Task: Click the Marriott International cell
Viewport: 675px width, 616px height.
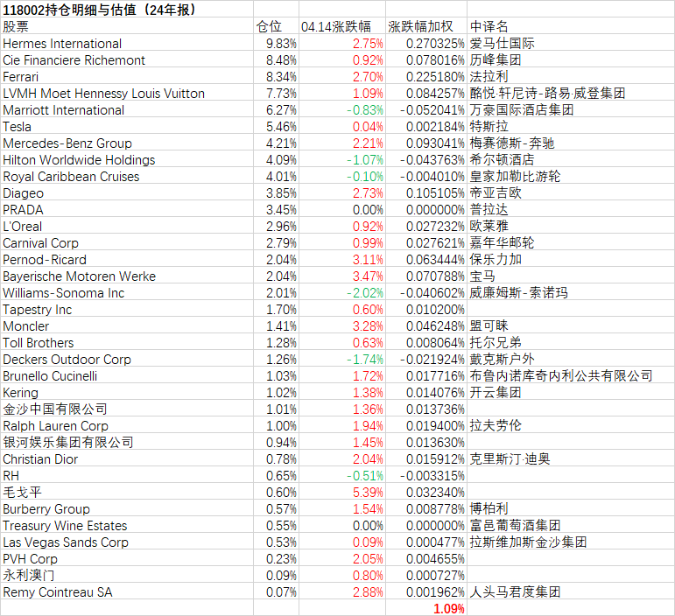Action: [x=127, y=109]
